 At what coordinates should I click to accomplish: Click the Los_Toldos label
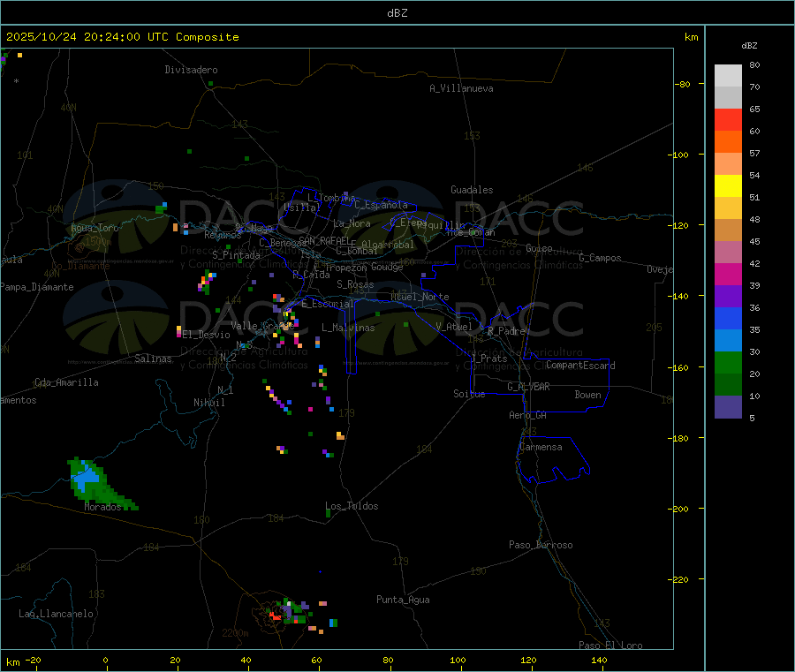pos(352,506)
